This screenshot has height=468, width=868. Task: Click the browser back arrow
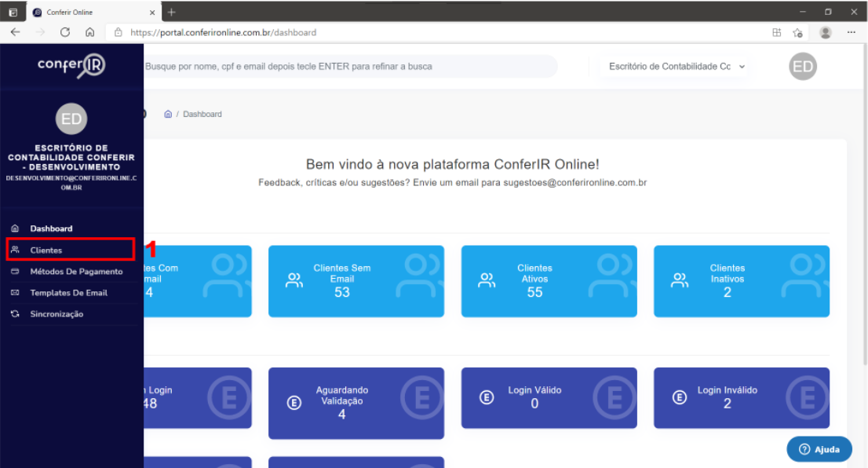coord(16,32)
